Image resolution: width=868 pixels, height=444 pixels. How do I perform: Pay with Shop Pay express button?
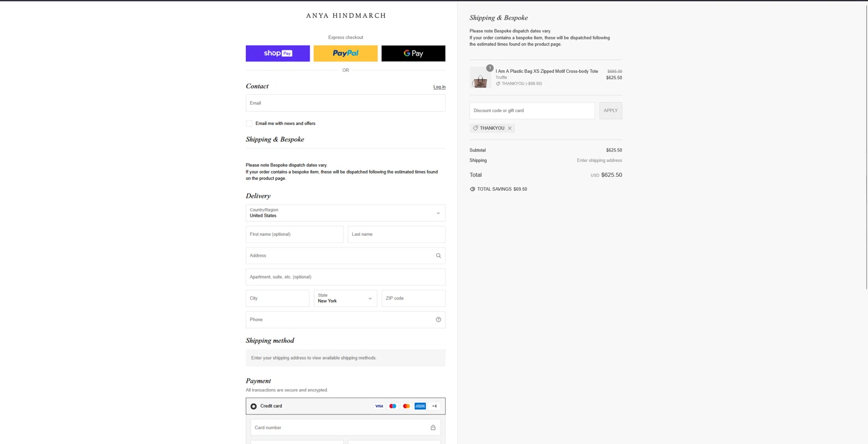click(x=278, y=53)
